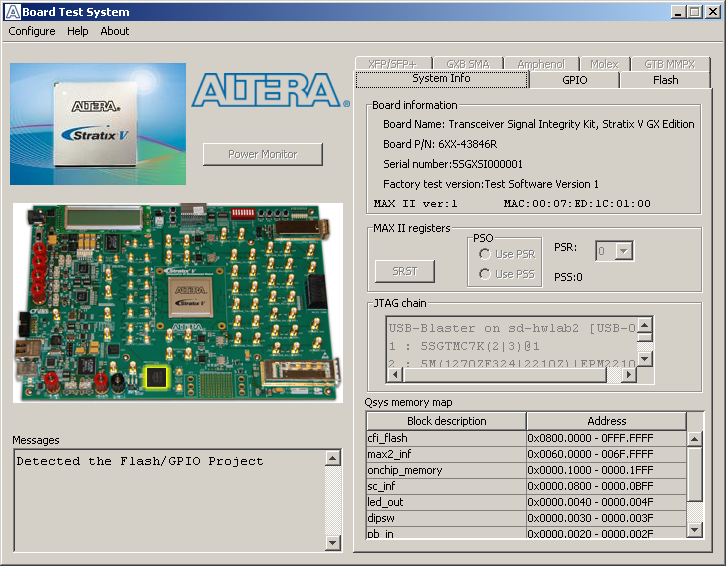Click Messages box scroll down arrow
The image size is (726, 566).
point(332,542)
